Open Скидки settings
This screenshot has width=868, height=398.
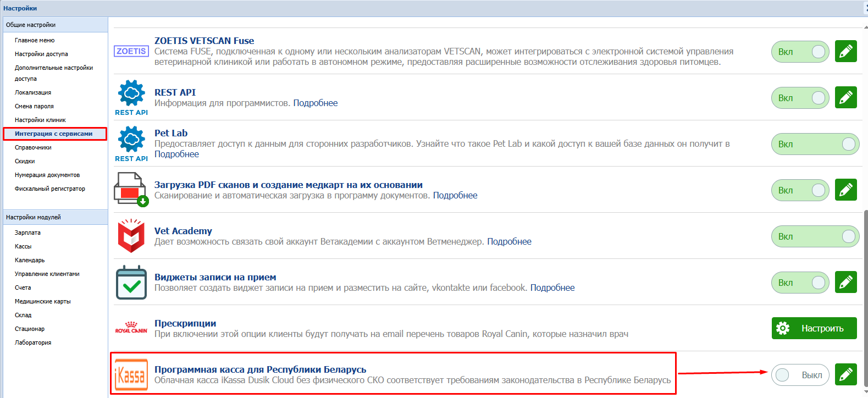(25, 161)
